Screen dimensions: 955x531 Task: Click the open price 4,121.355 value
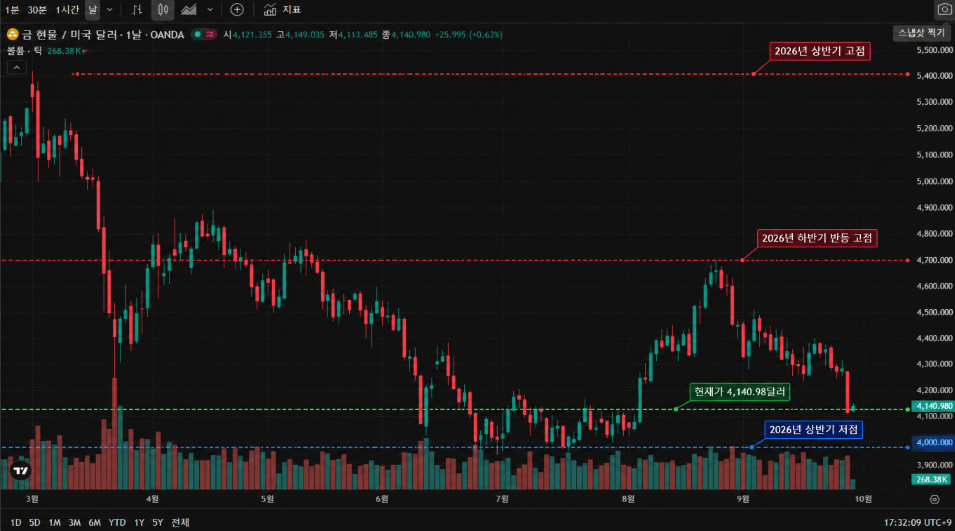click(x=252, y=35)
